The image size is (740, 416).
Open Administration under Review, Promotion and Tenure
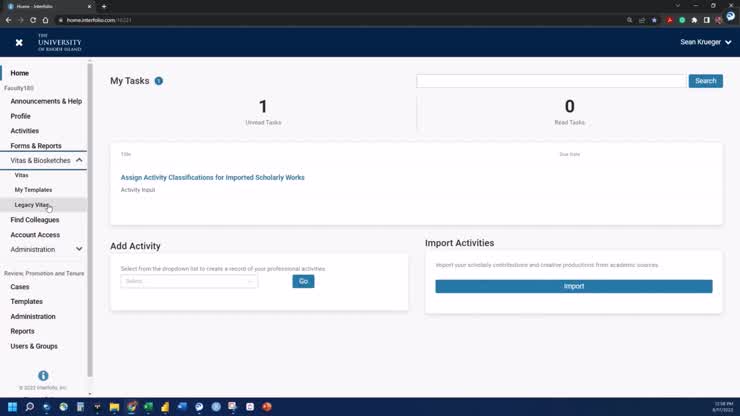33,317
